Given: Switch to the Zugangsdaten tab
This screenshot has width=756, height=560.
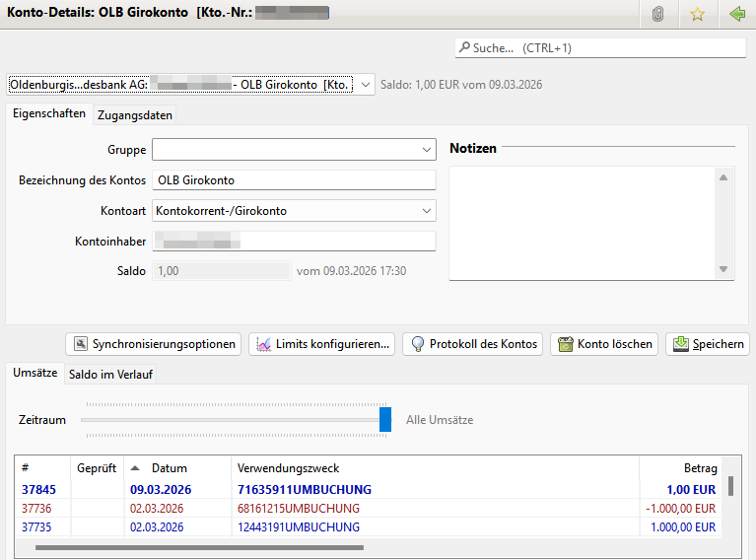Looking at the screenshot, I should tap(135, 115).
